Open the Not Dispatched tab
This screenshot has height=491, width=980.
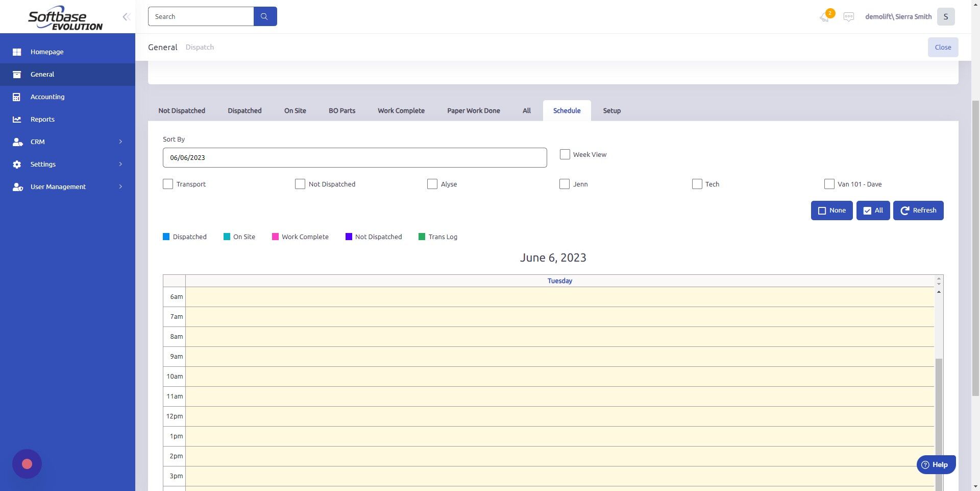(x=182, y=110)
